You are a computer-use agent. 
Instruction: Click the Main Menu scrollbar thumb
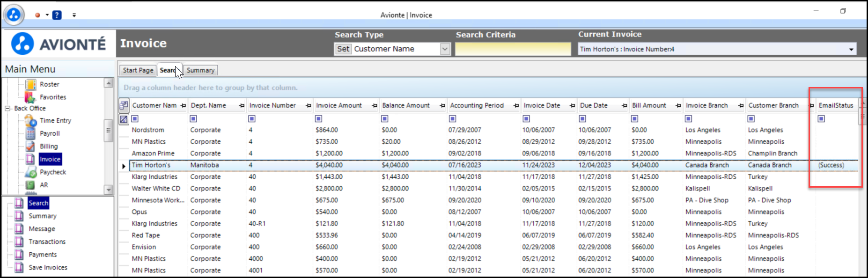pyautogui.click(x=109, y=131)
